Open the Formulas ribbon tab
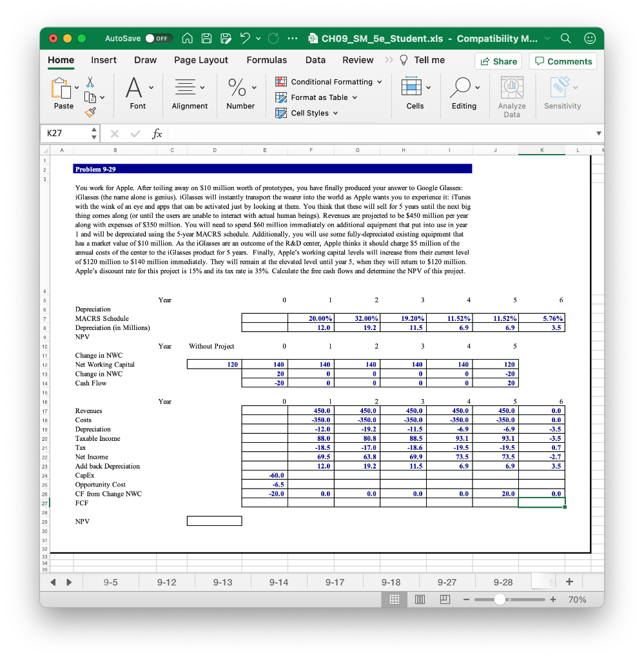This screenshot has height=660, width=644. [x=266, y=60]
